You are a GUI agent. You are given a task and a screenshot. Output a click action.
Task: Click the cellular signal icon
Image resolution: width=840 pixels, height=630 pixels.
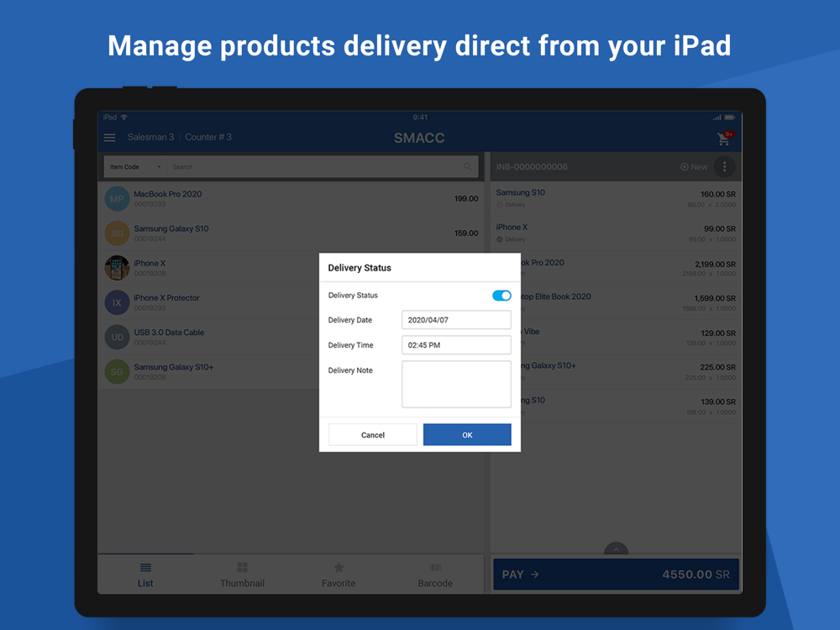(717, 118)
